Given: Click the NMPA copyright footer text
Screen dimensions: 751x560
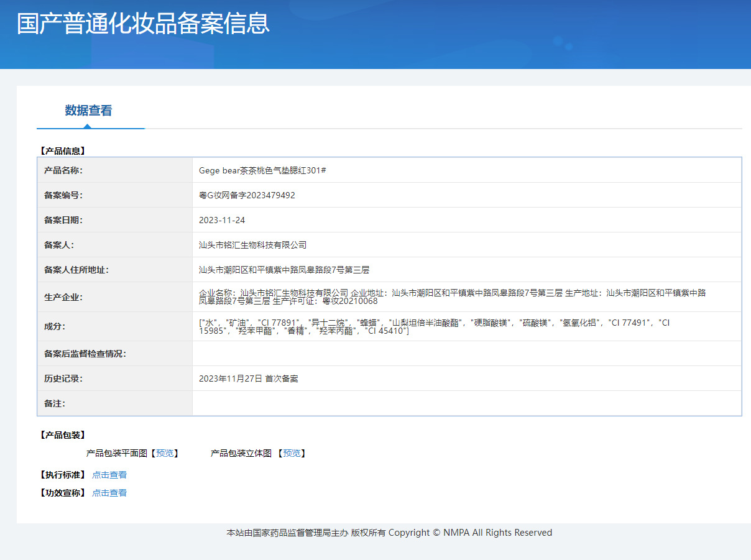Looking at the screenshot, I should pos(389,533).
